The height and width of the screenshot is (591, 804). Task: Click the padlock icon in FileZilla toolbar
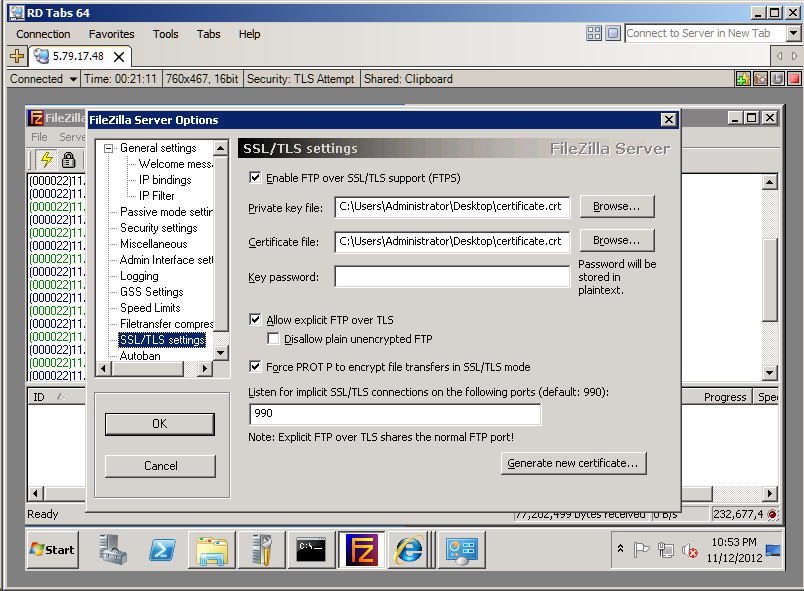[67, 159]
